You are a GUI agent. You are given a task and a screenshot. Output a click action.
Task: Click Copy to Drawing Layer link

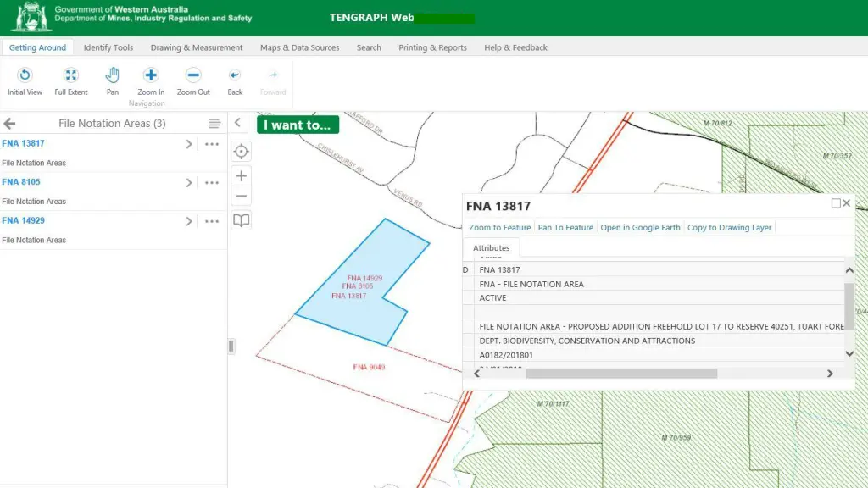click(x=729, y=227)
